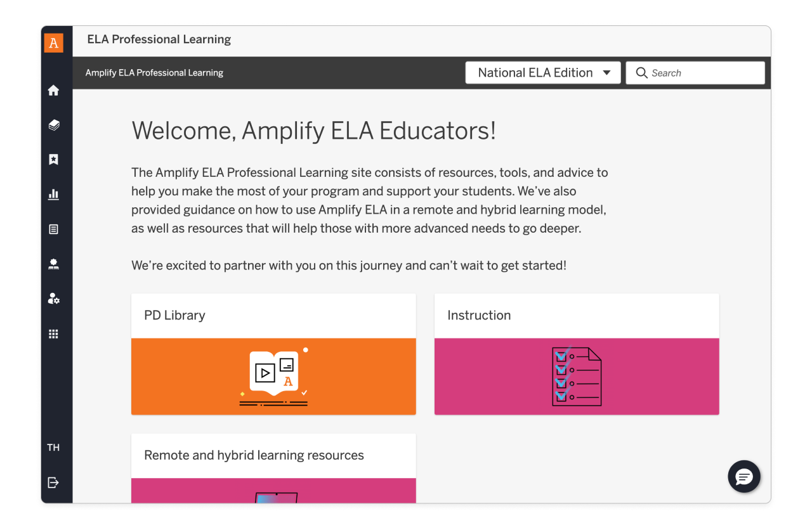Click the Amplify ELA Professional Learning breadcrumb
The height and width of the screenshot is (530, 812).
tap(154, 72)
